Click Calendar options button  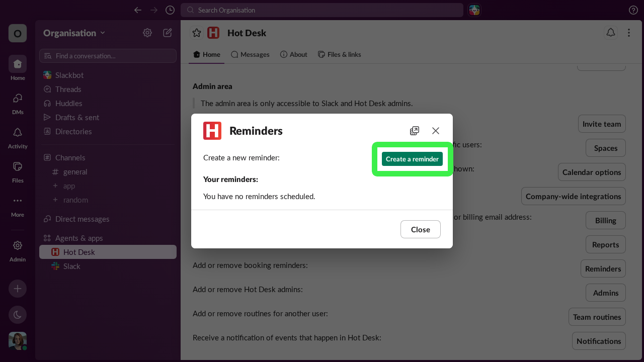(592, 172)
